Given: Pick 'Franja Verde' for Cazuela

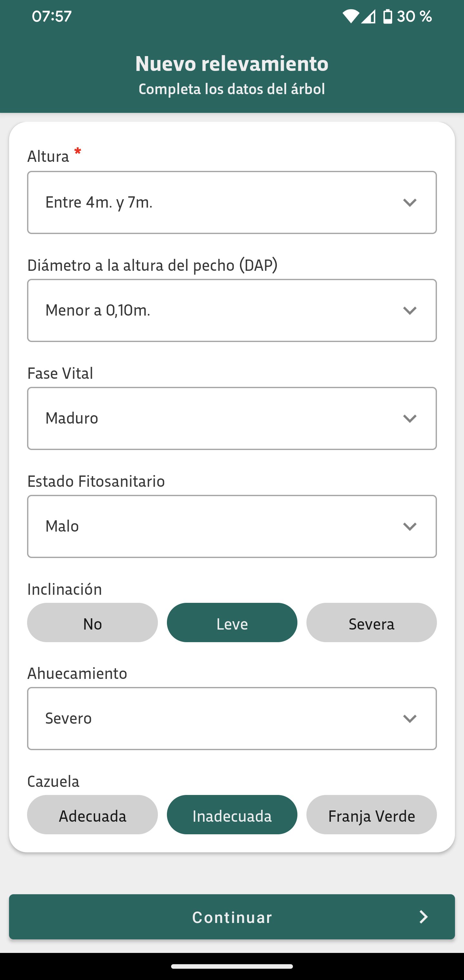Looking at the screenshot, I should 371,815.
